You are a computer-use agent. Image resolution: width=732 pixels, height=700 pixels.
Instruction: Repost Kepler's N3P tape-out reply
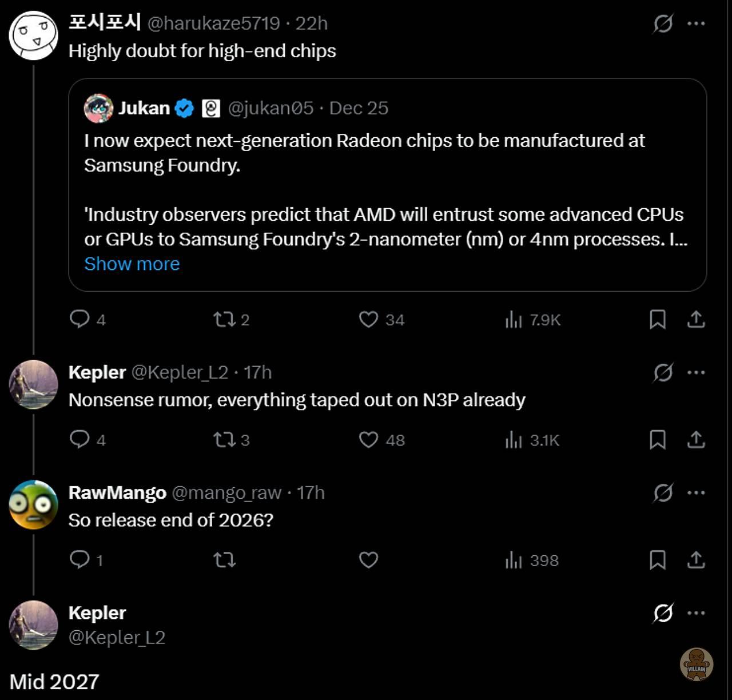pyautogui.click(x=224, y=439)
